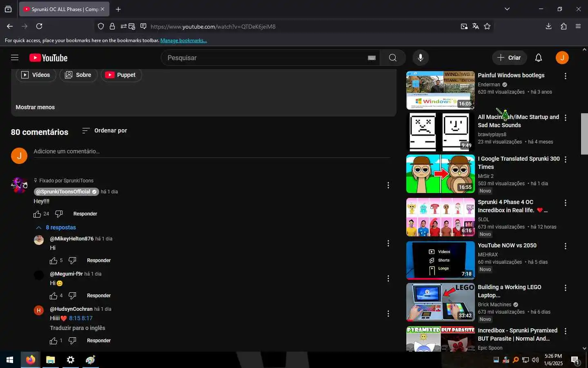Viewport: 588px width, 368px height.
Task: Jump to timestamp 8:15
Action: coord(75,318)
